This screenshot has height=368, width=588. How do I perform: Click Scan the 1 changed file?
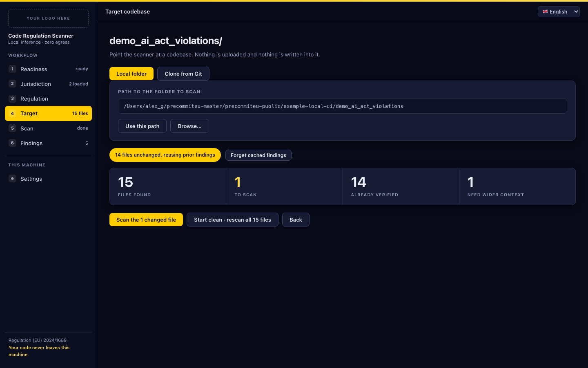click(146, 220)
